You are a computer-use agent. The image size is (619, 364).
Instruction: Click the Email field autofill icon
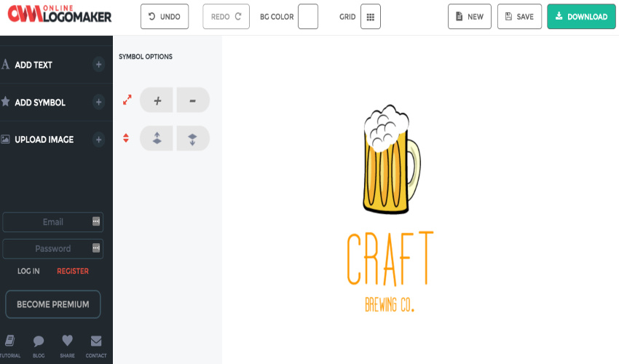96,221
